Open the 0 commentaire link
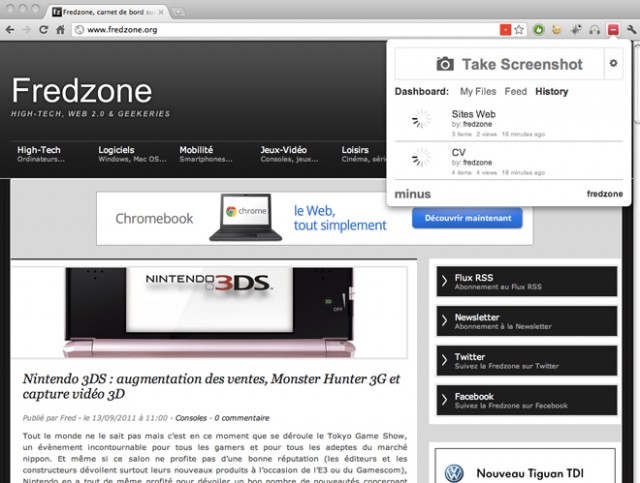This screenshot has width=640, height=483. pos(242,418)
